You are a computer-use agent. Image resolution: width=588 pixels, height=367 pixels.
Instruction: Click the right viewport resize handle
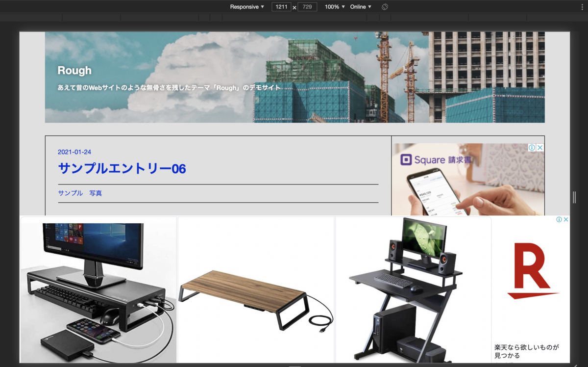click(x=574, y=197)
